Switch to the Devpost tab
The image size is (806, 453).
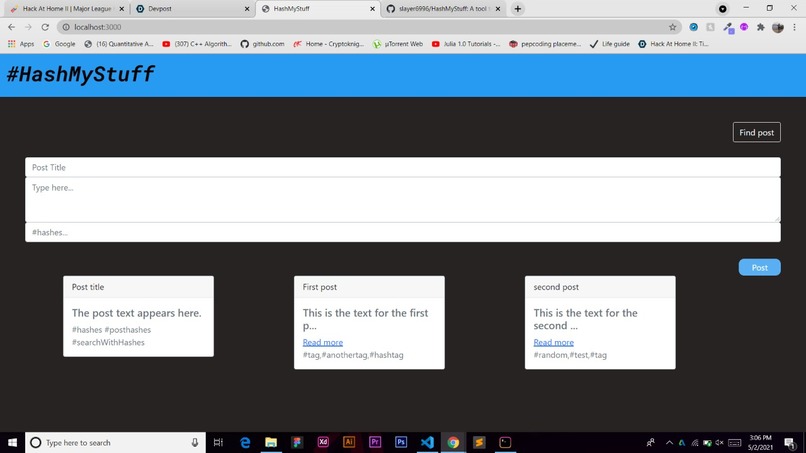191,9
